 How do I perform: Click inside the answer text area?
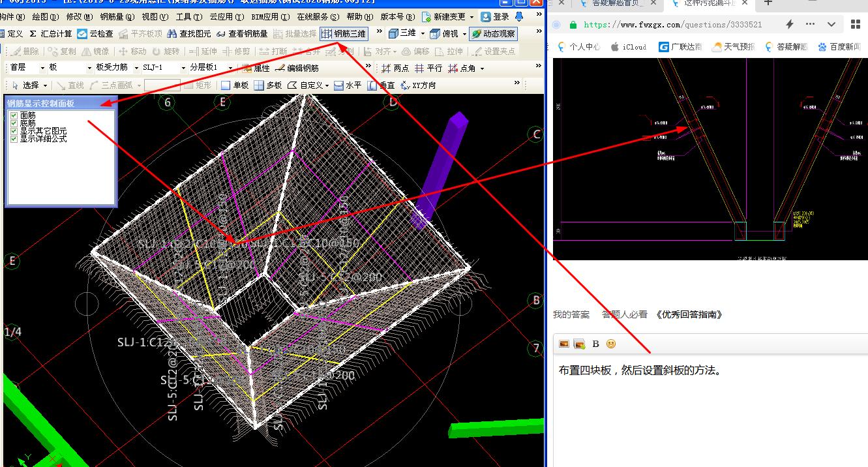[x=711, y=411]
